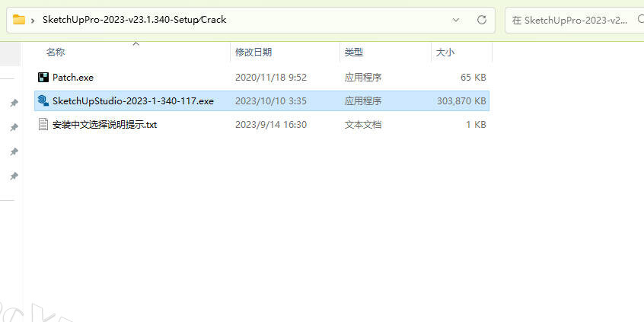Click the 303,870 KB size value

(461, 100)
